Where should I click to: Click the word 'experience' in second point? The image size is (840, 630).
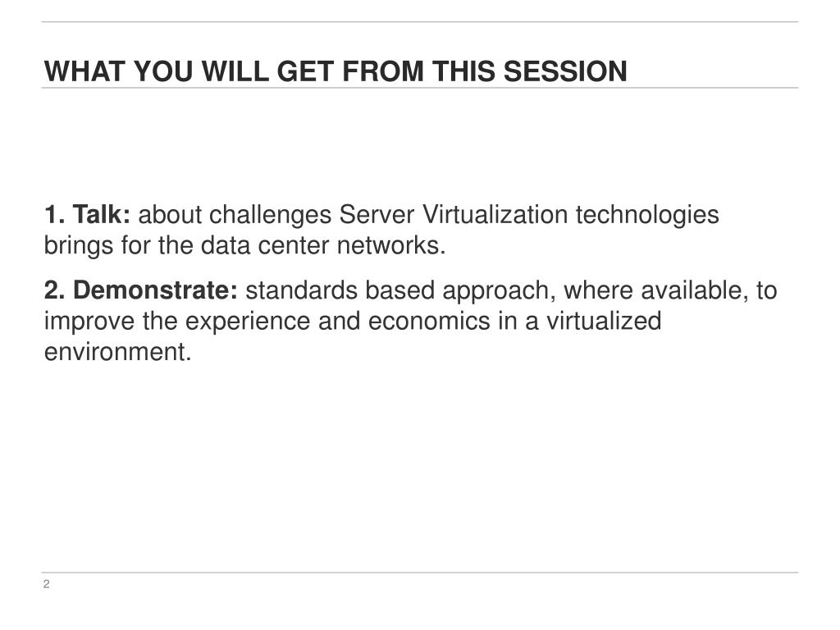point(248,322)
